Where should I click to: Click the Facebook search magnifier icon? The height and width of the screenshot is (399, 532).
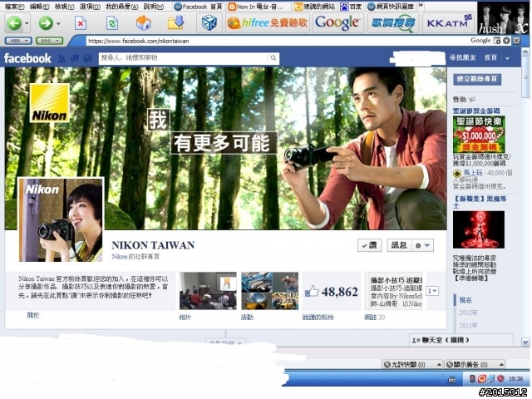(273, 58)
